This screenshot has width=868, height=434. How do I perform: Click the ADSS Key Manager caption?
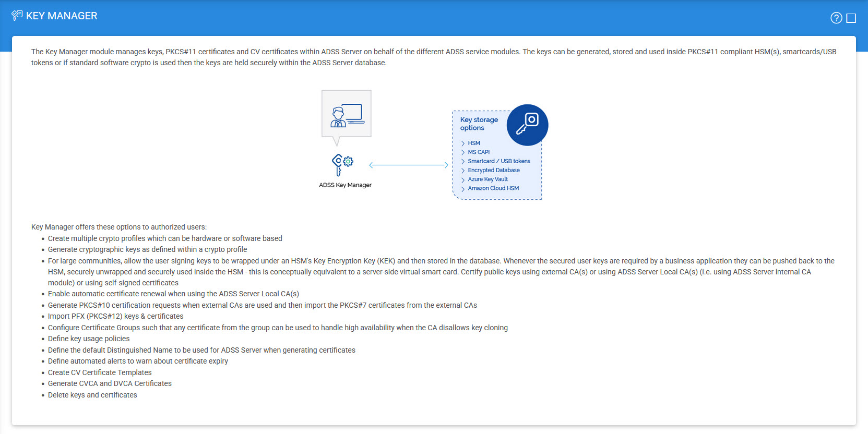click(x=345, y=185)
